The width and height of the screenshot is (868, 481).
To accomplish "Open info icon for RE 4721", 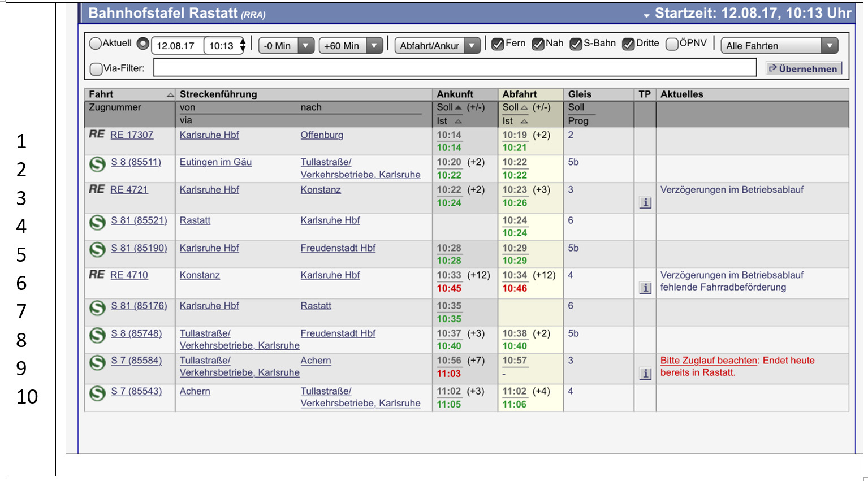I will [x=645, y=202].
